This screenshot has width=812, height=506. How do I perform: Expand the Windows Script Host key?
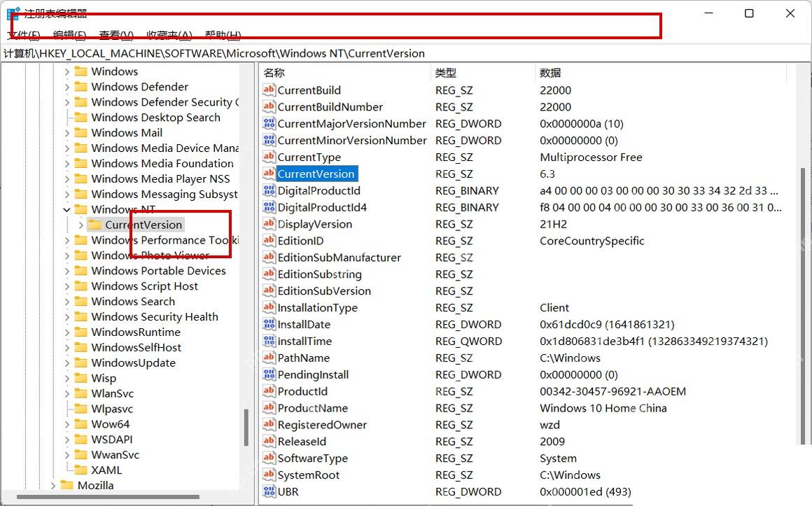[x=66, y=286]
